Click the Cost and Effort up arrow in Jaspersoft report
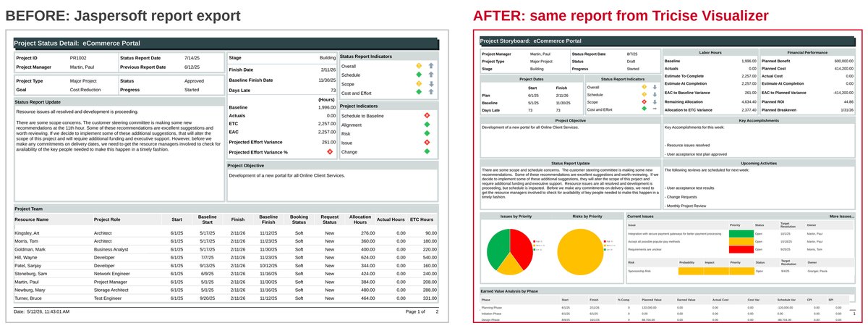 pos(431,93)
